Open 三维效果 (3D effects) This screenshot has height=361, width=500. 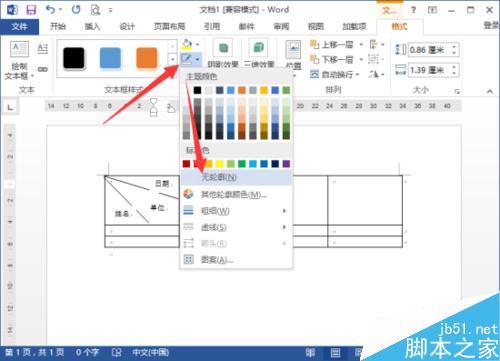259,53
